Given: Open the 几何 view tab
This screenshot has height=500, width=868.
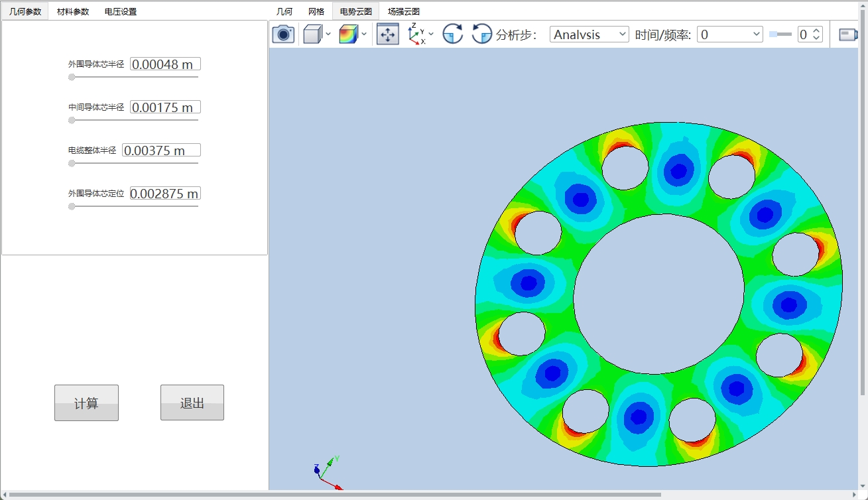Looking at the screenshot, I should 284,11.
